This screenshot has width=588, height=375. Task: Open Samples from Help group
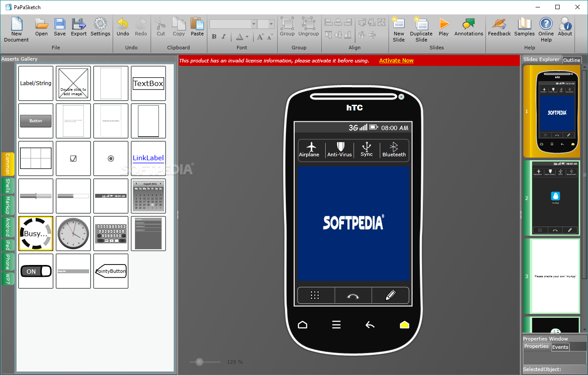(524, 27)
